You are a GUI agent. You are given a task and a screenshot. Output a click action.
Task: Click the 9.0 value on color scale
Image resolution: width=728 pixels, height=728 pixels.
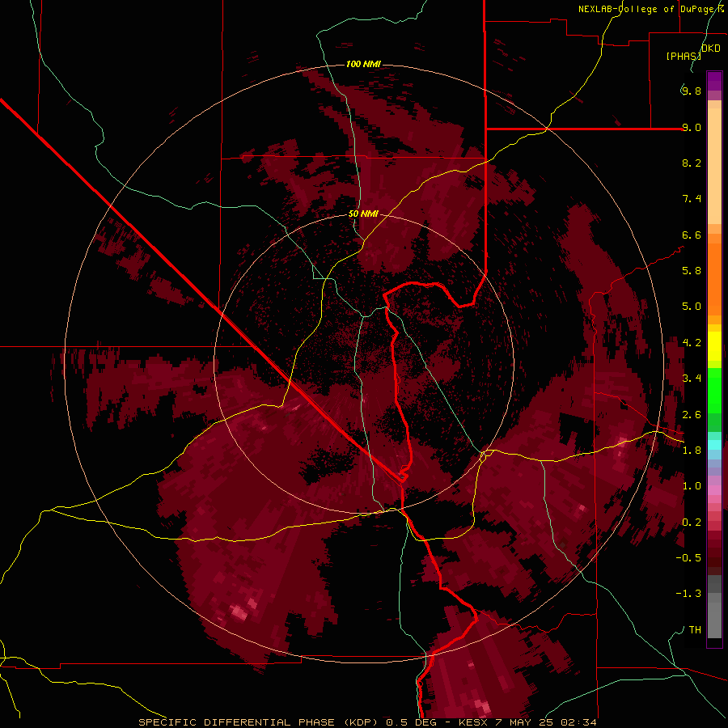(692, 127)
